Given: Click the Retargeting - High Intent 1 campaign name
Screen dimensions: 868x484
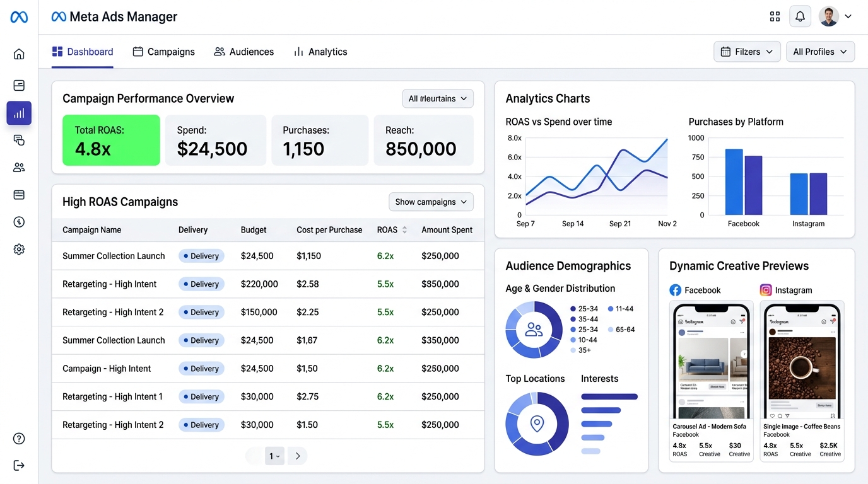Looking at the screenshot, I should (112, 397).
